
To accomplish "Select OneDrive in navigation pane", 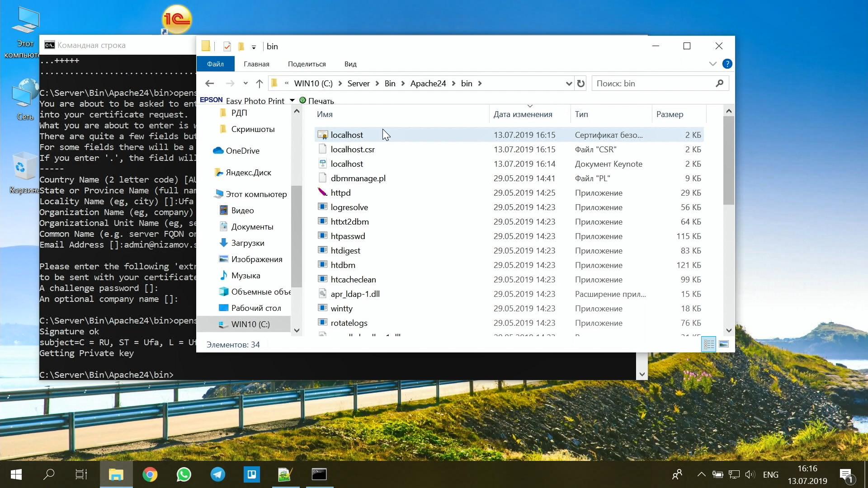I will coord(242,150).
